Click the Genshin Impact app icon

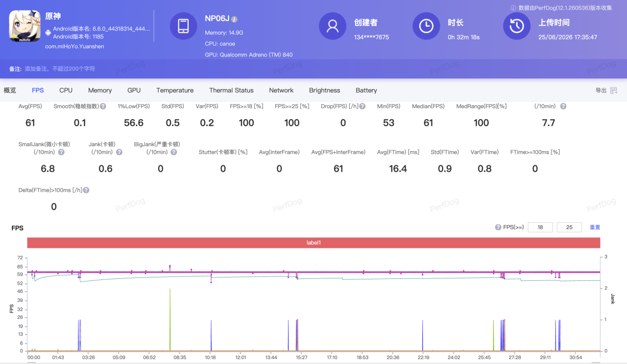point(25,26)
